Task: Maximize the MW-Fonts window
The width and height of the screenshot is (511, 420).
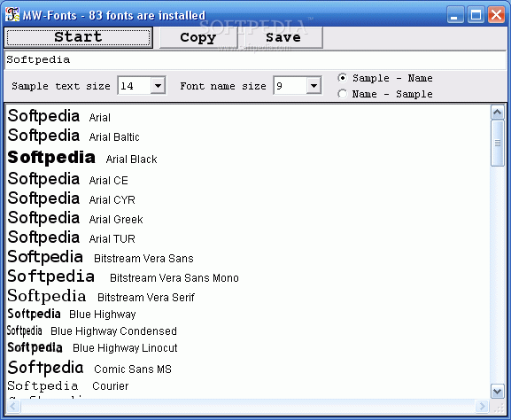Action: click(x=476, y=15)
